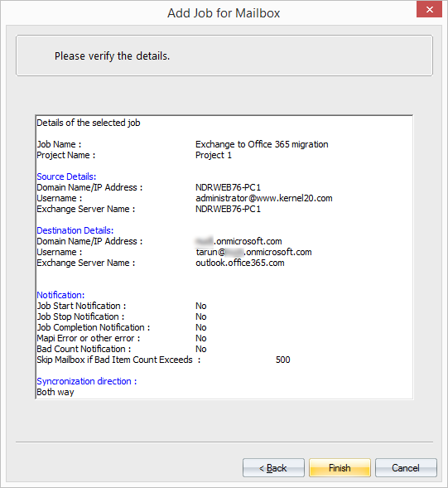This screenshot has width=448, height=488.
Task: Select source username administrator@www.kernel20.com
Action: 264,198
